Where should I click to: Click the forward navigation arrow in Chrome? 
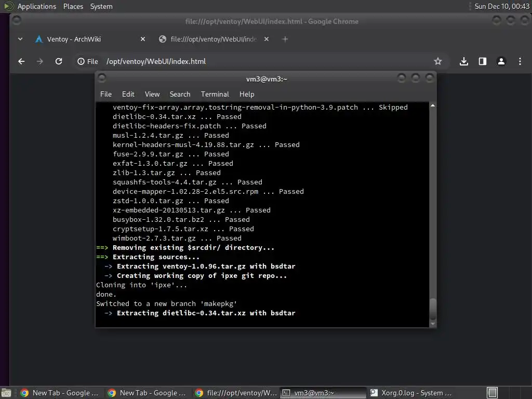click(x=40, y=61)
